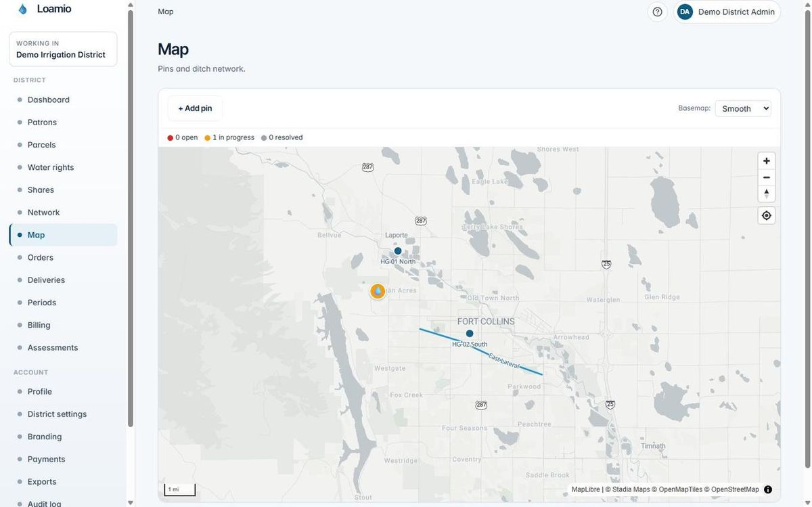Click the DA user avatar
812x507 pixels.
click(685, 12)
